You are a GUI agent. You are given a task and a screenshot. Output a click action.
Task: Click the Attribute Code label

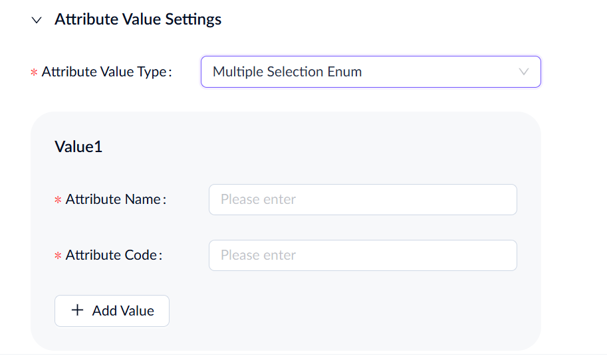click(114, 255)
